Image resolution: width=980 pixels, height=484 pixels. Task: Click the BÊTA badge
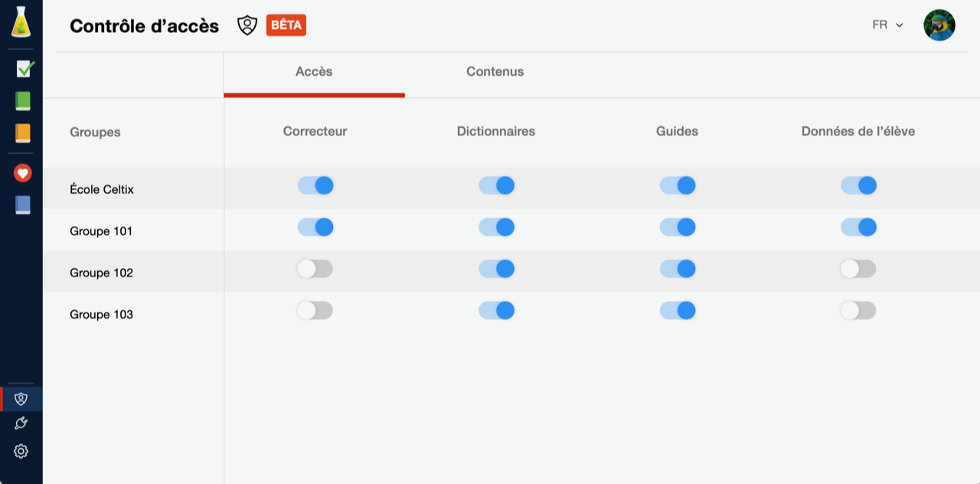pyautogui.click(x=286, y=25)
